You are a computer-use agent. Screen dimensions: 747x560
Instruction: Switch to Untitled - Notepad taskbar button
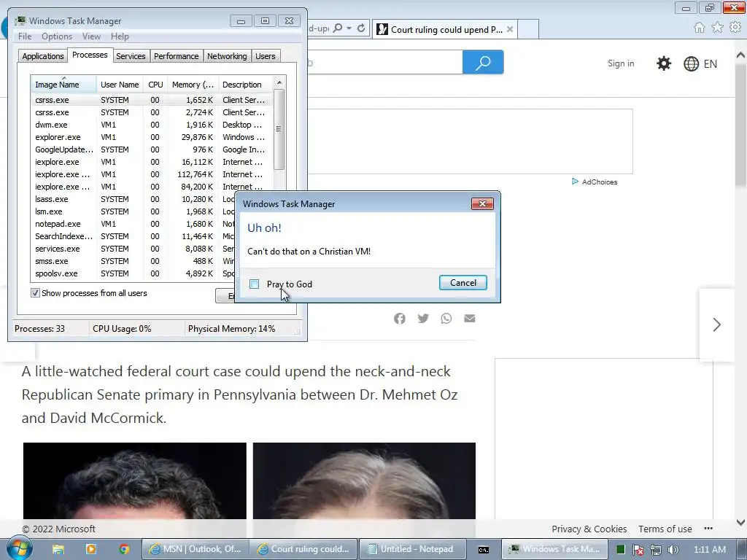(x=411, y=549)
